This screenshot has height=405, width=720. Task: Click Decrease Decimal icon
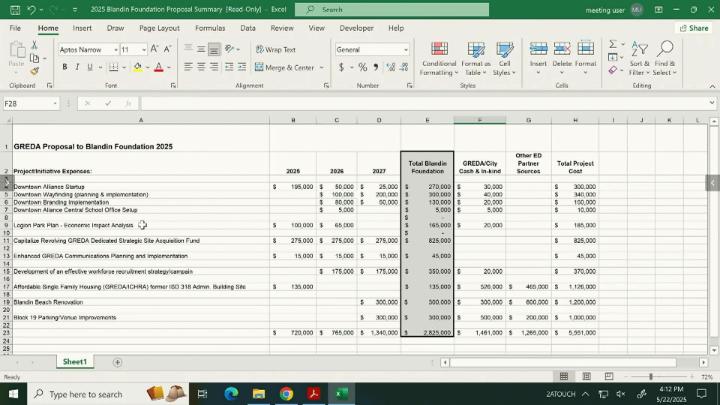pyautogui.click(x=404, y=68)
